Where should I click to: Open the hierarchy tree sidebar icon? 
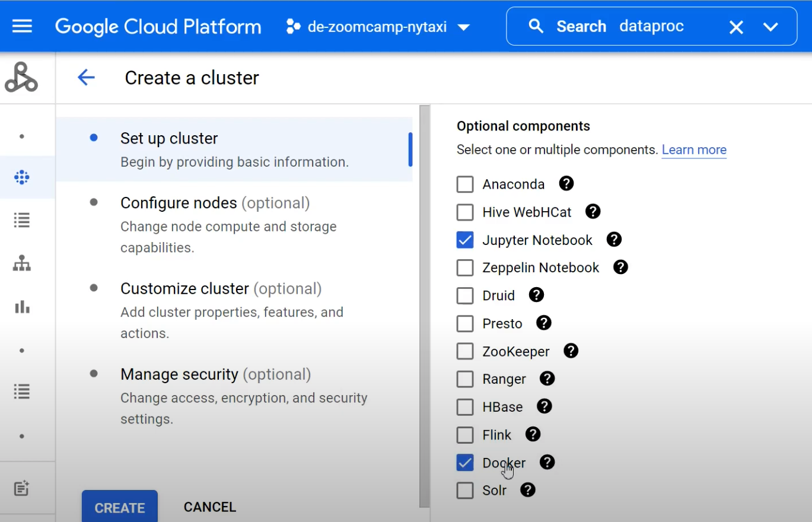[22, 263]
